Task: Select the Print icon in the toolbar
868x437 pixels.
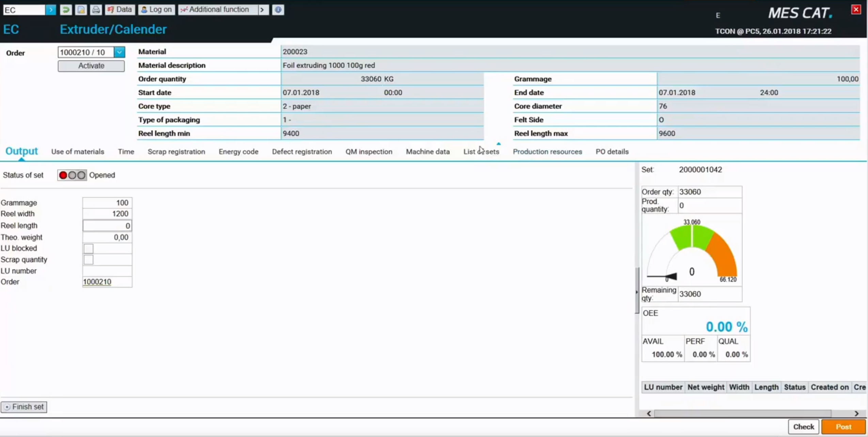Action: pos(96,10)
